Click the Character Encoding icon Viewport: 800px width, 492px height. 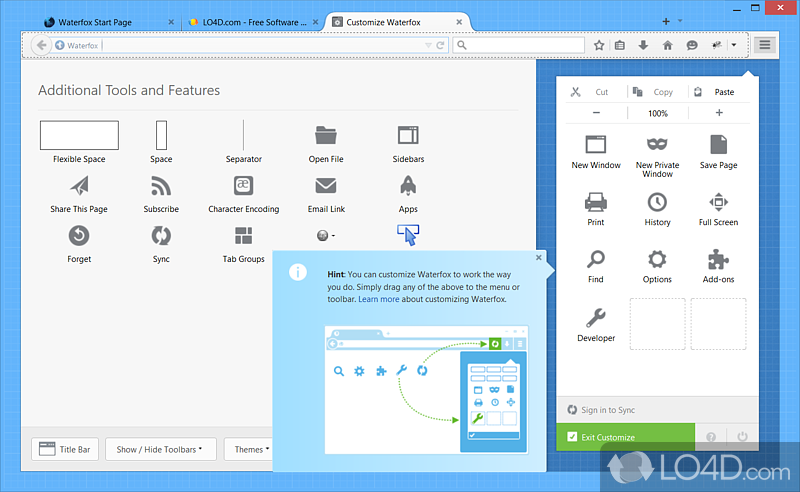[x=243, y=186]
